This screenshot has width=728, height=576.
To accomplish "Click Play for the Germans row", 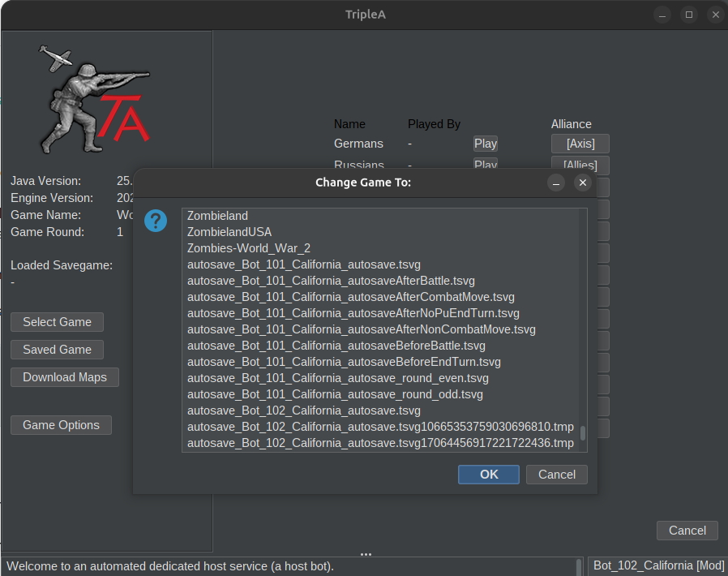I will (x=486, y=144).
